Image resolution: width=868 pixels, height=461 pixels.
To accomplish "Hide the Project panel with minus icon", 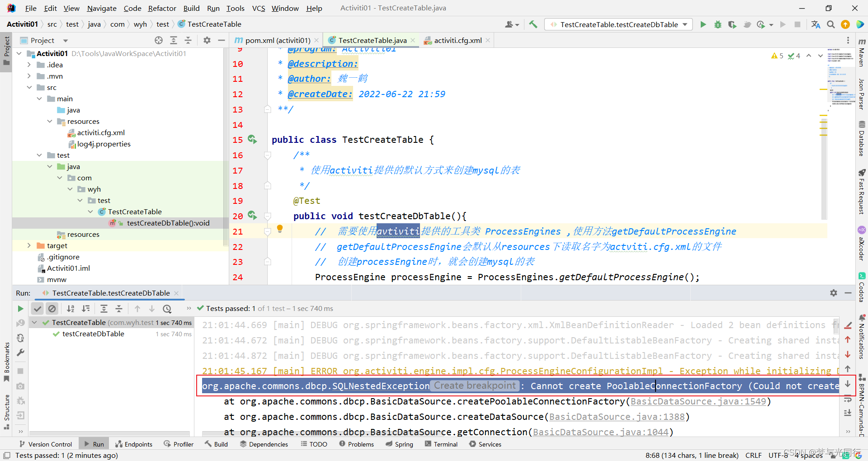I will (222, 40).
